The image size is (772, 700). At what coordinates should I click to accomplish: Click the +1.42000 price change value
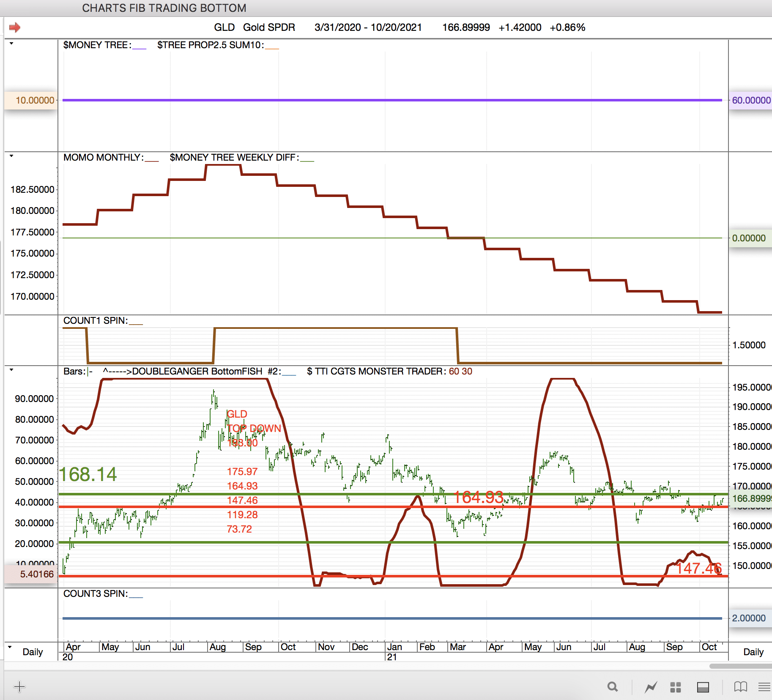[x=520, y=27]
